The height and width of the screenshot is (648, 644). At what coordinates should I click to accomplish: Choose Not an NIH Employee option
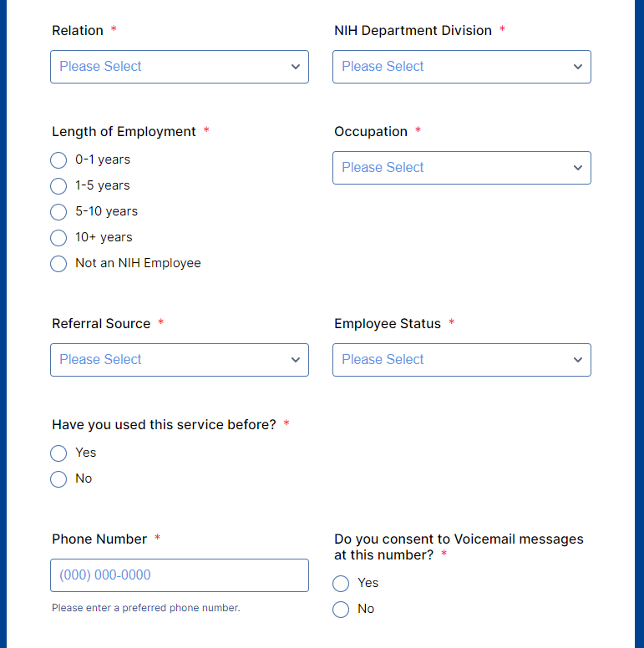point(58,264)
